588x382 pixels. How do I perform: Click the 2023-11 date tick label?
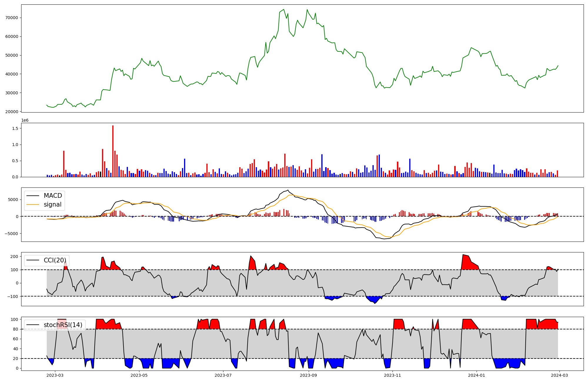click(393, 375)
